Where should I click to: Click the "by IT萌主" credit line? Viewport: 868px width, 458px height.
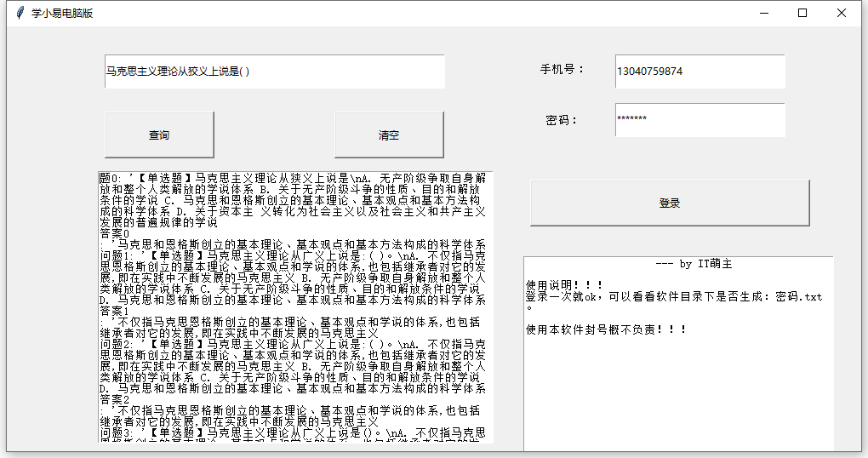pos(694,264)
